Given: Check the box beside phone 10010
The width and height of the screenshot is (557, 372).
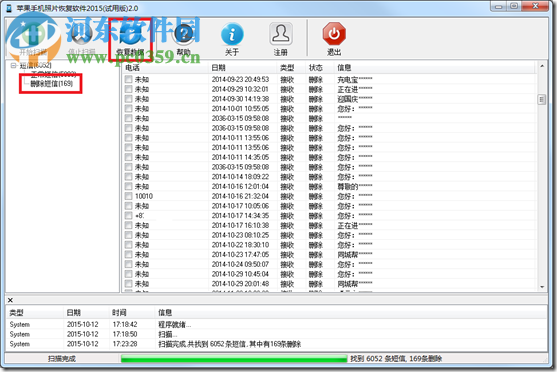Looking at the screenshot, I should [128, 196].
